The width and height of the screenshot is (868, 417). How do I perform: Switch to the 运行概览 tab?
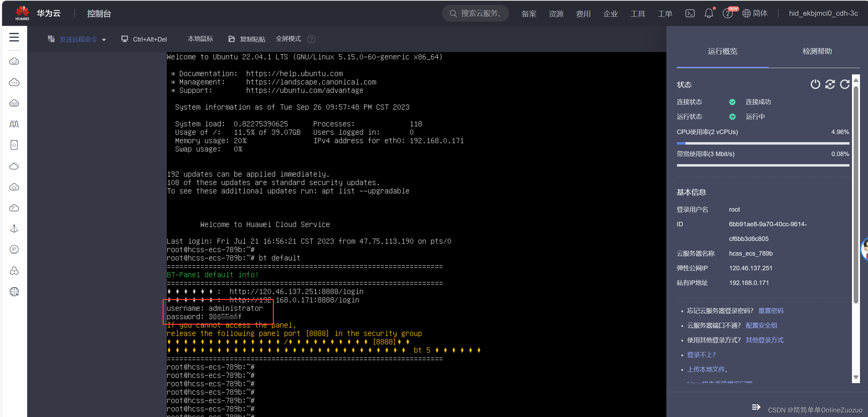(x=723, y=51)
